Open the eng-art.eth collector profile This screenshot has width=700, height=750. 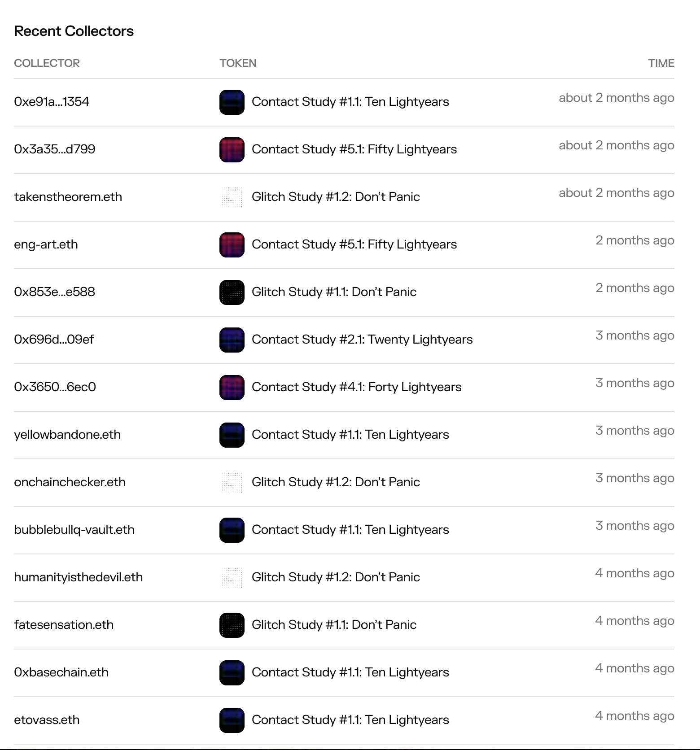pos(46,244)
